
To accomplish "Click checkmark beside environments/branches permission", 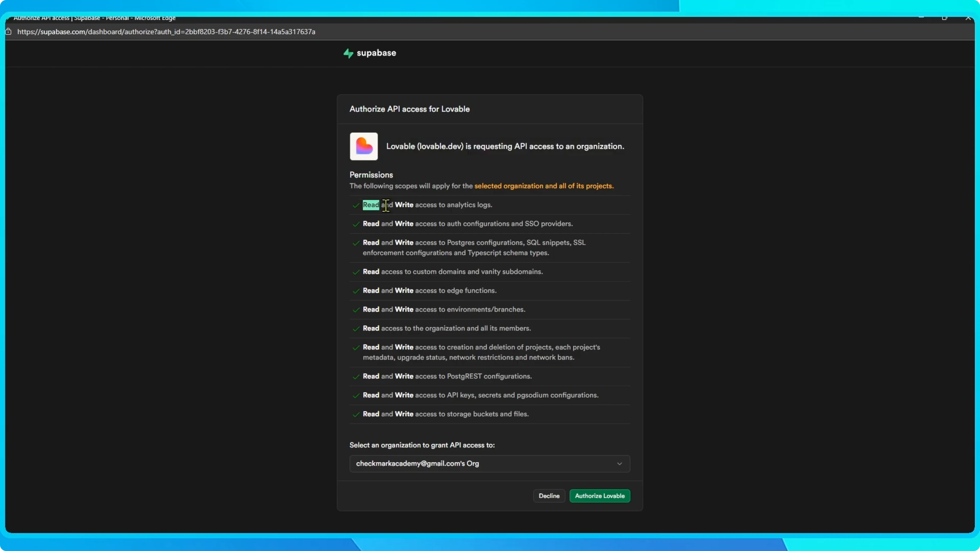I will pyautogui.click(x=356, y=310).
